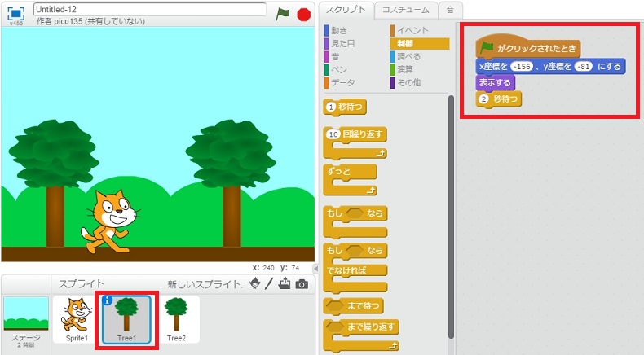Click the まで待つ block
The width and height of the screenshot is (644, 355).
[353, 306]
